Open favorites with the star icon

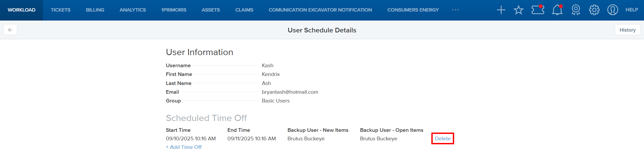[x=519, y=10]
